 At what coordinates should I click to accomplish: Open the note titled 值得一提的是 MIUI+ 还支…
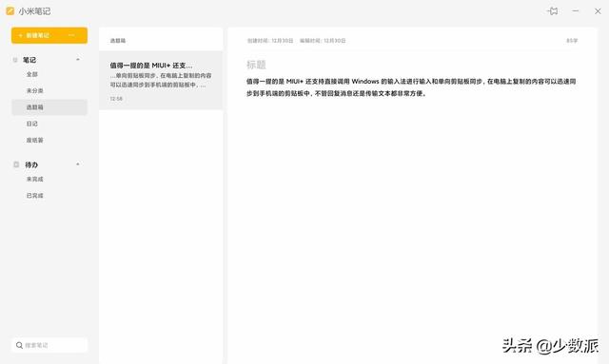click(161, 81)
